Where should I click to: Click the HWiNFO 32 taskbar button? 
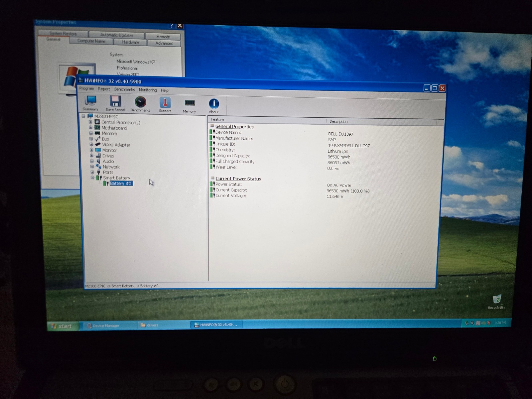[x=217, y=325]
